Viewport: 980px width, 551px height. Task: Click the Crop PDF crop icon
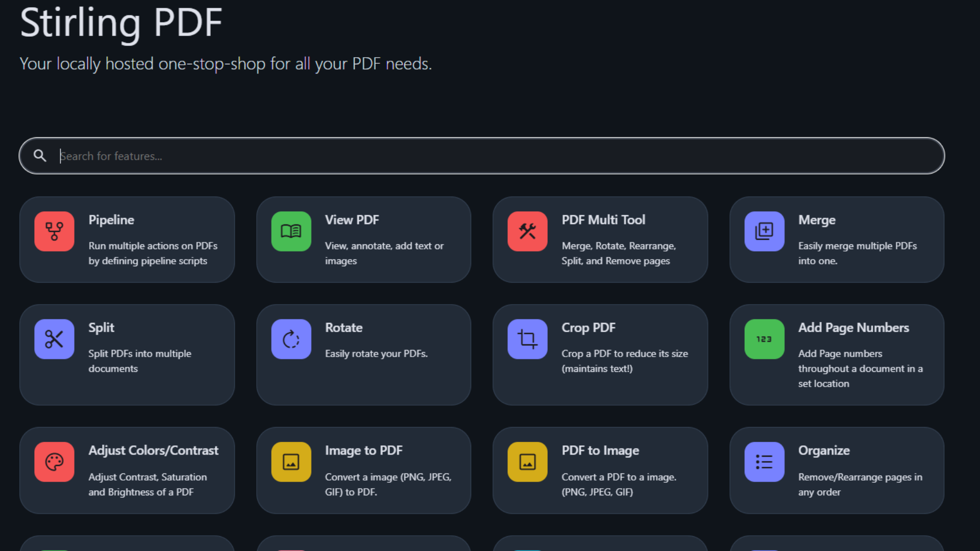[x=527, y=339]
